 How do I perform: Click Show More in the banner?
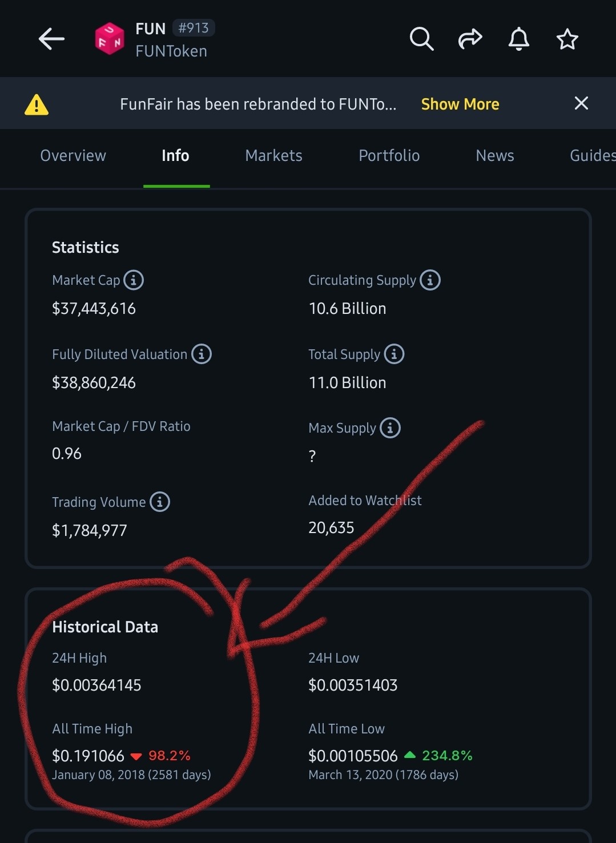click(460, 104)
